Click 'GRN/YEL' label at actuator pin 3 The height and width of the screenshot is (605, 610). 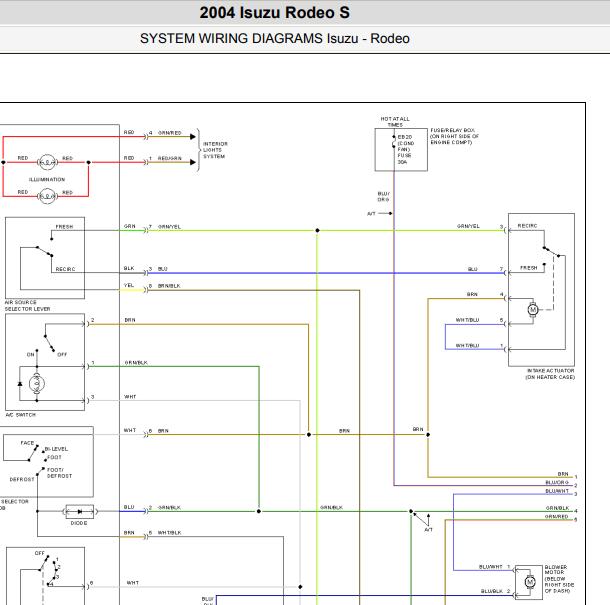(468, 226)
